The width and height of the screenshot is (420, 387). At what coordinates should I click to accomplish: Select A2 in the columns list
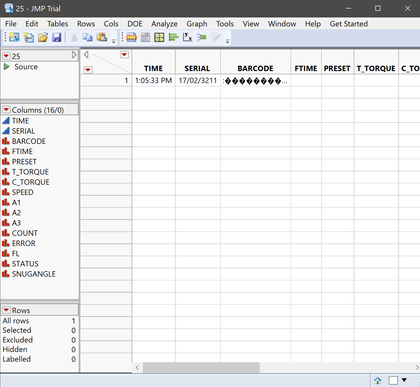tap(16, 213)
